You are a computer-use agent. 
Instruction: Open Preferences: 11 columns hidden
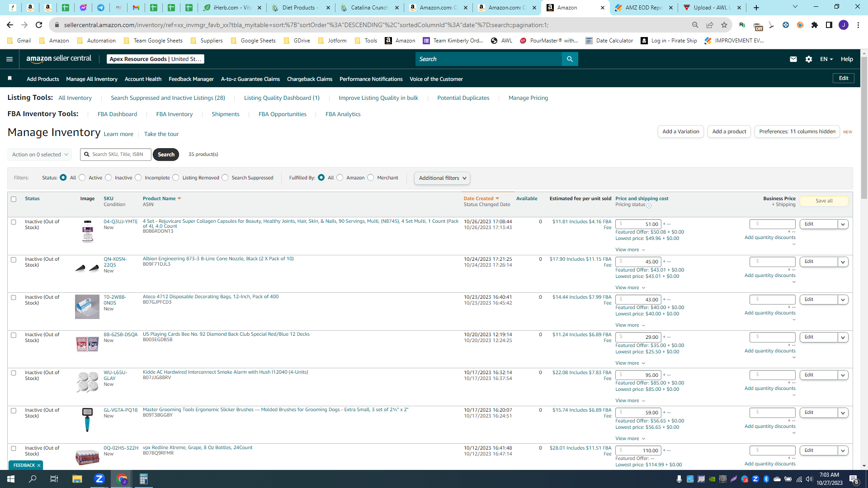click(797, 131)
